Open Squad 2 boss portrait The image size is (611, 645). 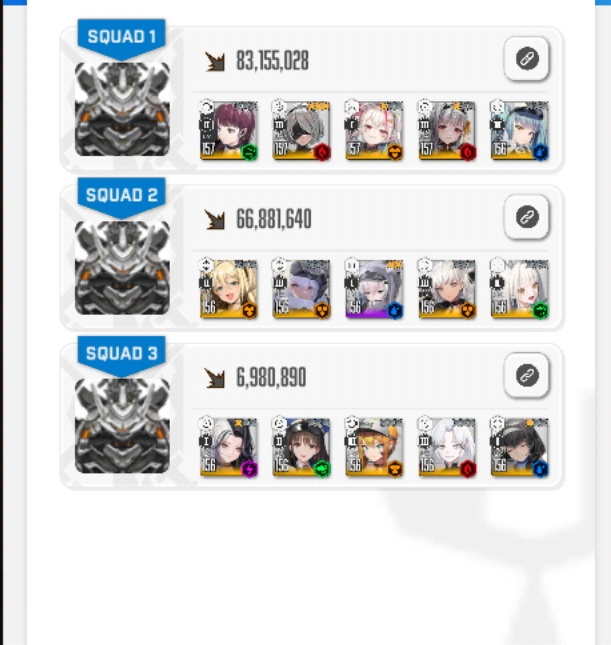[122, 268]
